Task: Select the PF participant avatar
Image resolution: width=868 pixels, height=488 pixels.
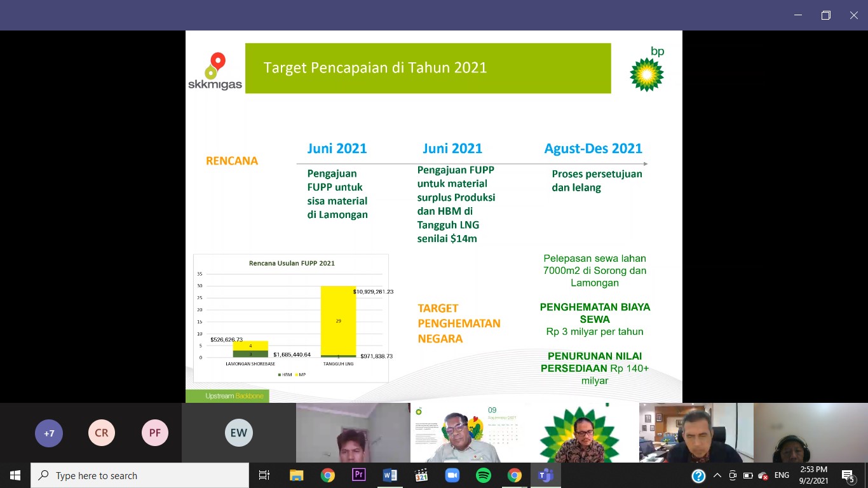Action: (155, 433)
